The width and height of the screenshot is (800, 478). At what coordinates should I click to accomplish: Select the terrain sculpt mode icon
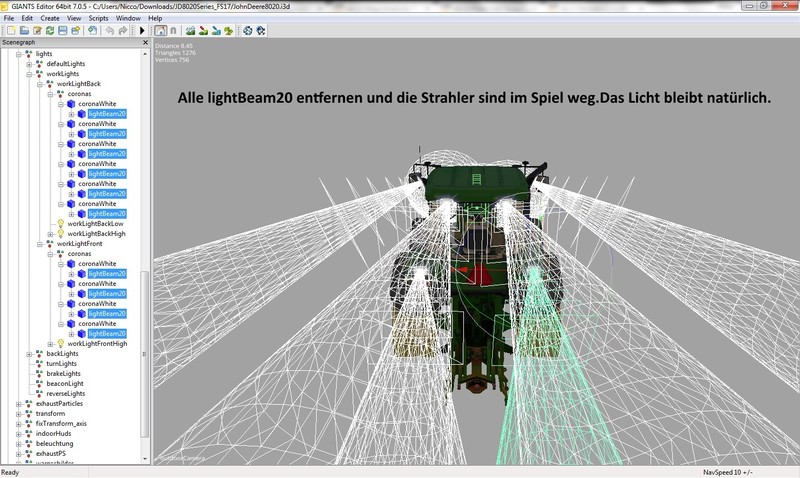click(x=189, y=31)
